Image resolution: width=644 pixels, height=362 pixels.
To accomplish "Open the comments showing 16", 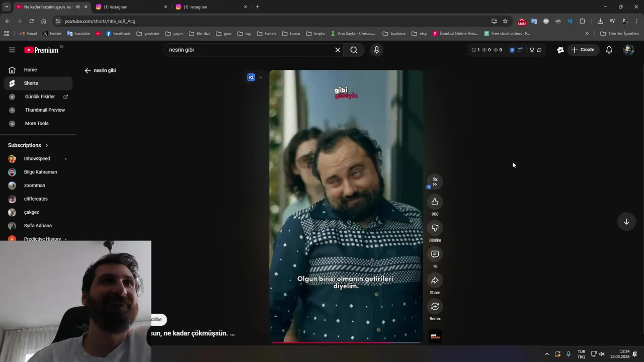I will click(435, 254).
